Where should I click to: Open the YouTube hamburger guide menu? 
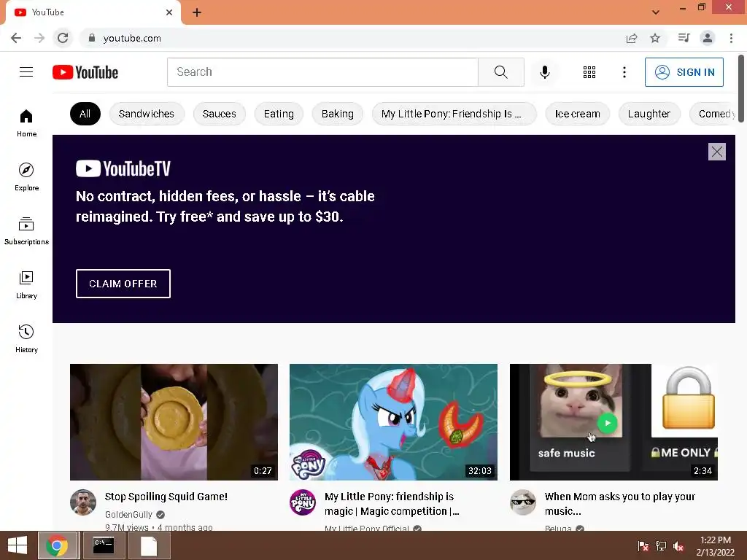click(26, 72)
